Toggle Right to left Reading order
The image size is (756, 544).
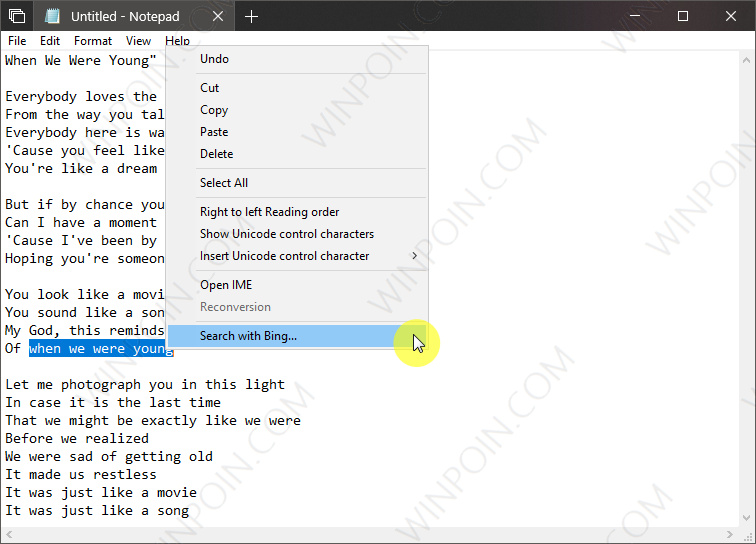pos(297,212)
